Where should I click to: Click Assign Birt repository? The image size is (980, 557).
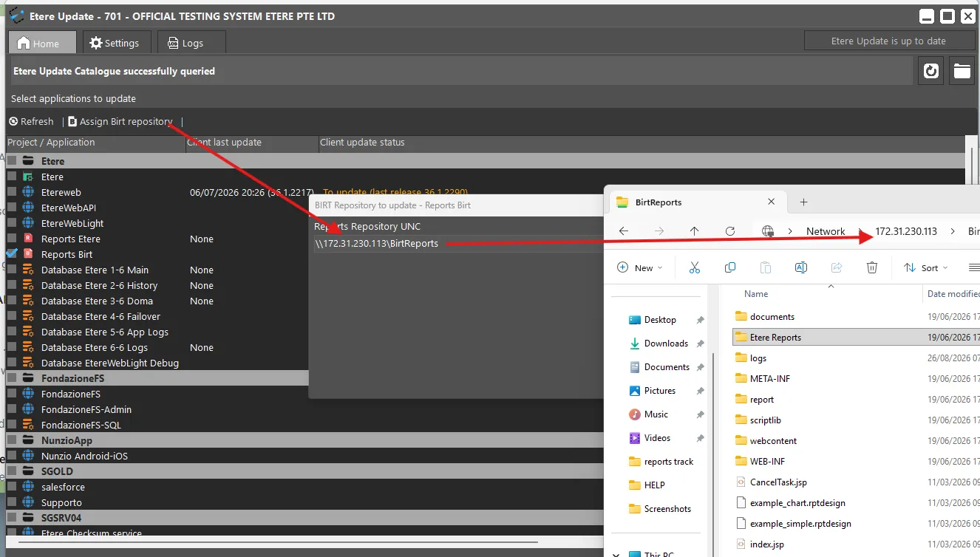(120, 122)
